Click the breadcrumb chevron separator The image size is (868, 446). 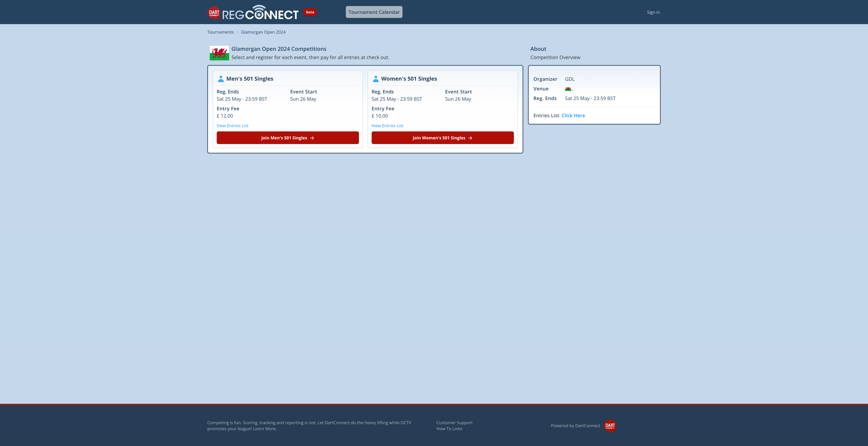(x=237, y=32)
